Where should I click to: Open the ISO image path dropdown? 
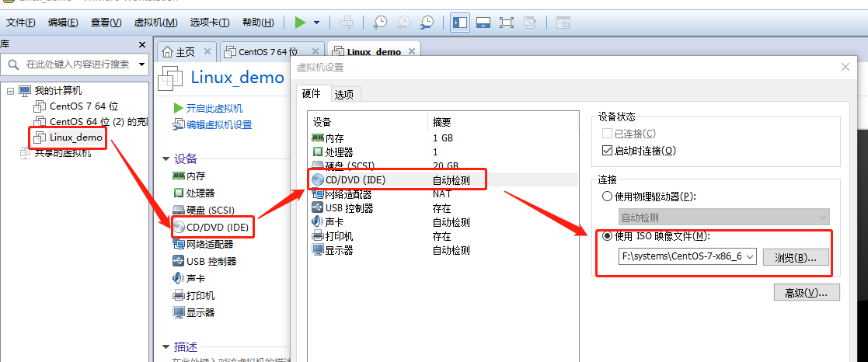tap(750, 257)
